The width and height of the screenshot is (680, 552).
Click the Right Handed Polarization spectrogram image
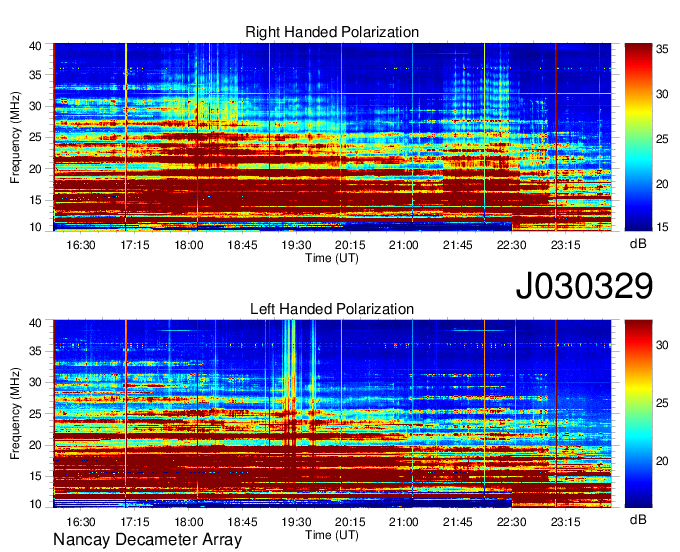pos(332,137)
